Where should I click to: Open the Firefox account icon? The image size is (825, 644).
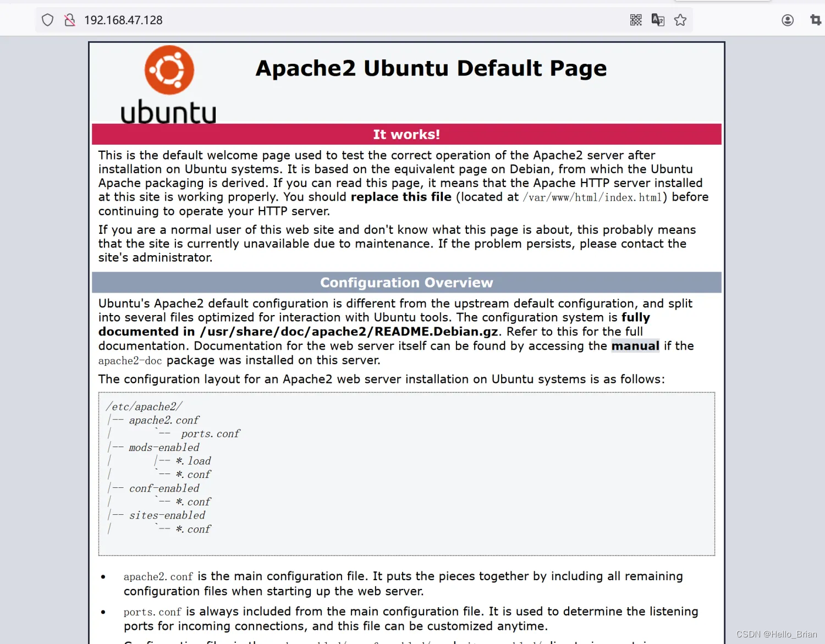point(788,20)
